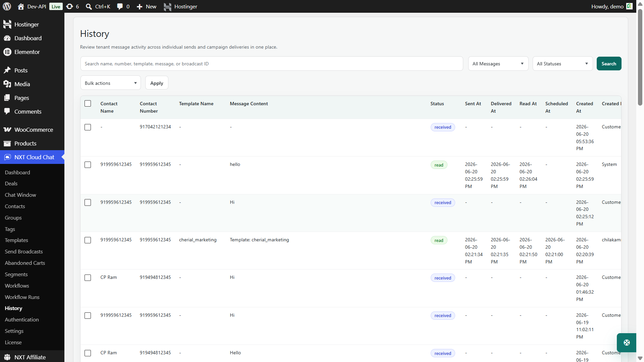Click the received badge for 917042121234
This screenshot has width=644, height=362.
443,127
